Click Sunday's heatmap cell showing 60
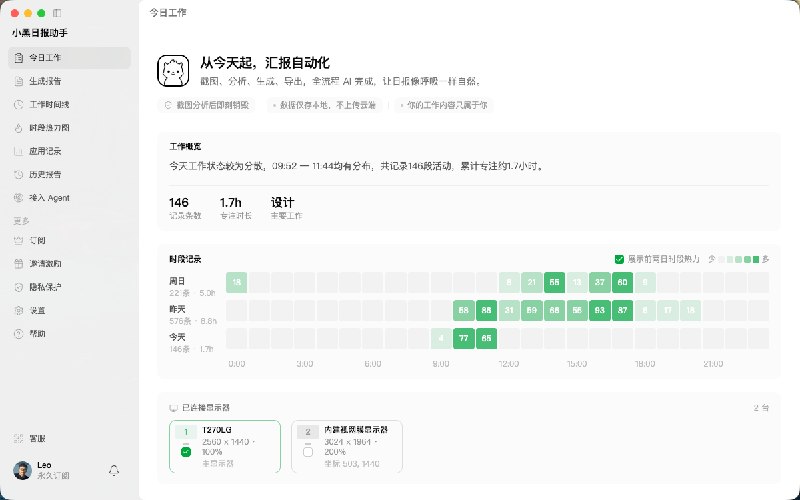This screenshot has height=500, width=800. (622, 282)
